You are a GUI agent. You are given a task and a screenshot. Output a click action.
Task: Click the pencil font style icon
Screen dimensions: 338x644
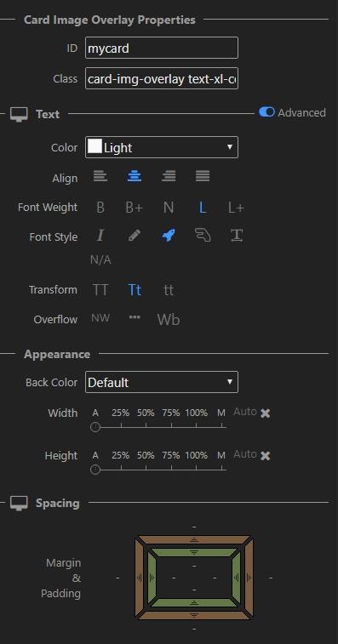point(135,236)
